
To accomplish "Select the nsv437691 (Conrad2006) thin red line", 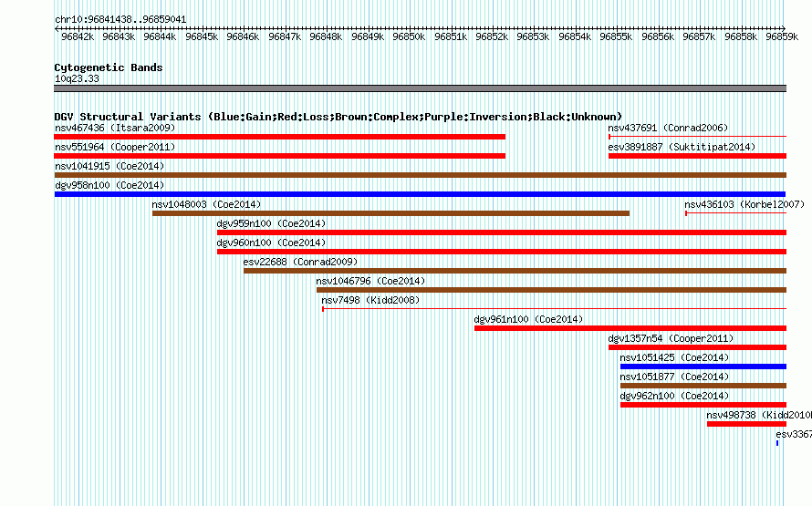I will pyautogui.click(x=698, y=137).
